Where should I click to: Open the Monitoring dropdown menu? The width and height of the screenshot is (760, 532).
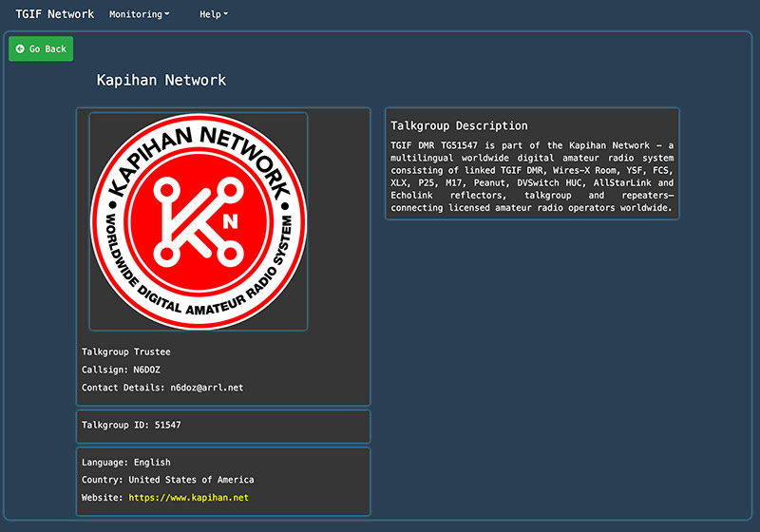pyautogui.click(x=139, y=14)
